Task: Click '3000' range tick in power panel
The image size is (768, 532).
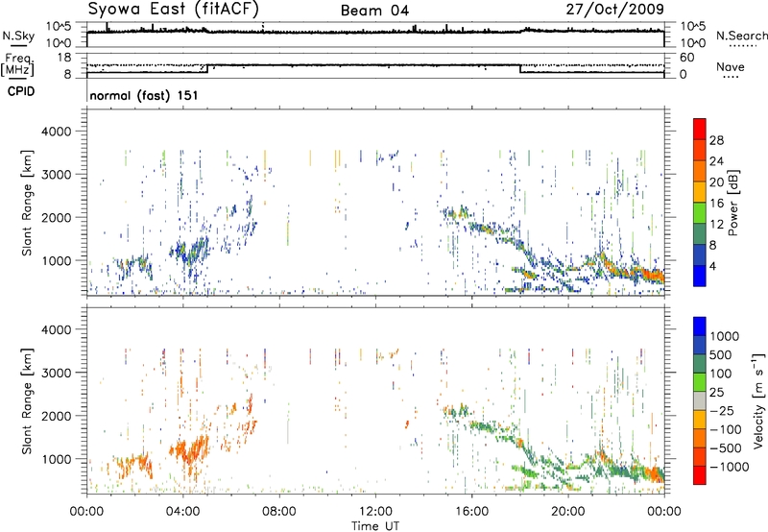Action: coord(57,175)
